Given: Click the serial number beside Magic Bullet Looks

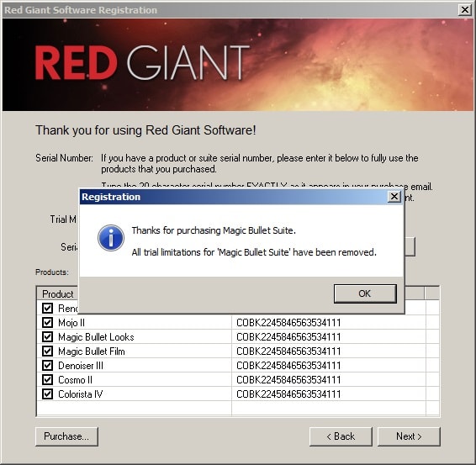Looking at the screenshot, I should pos(288,337).
